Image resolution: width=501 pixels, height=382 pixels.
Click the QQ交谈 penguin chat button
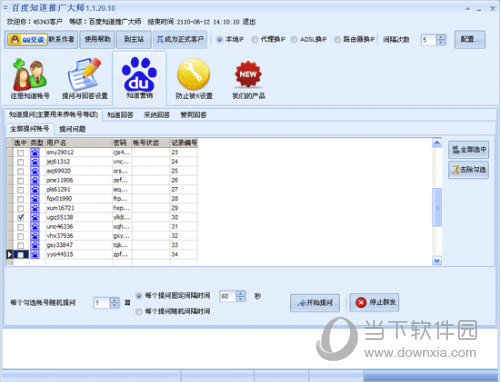coord(27,40)
